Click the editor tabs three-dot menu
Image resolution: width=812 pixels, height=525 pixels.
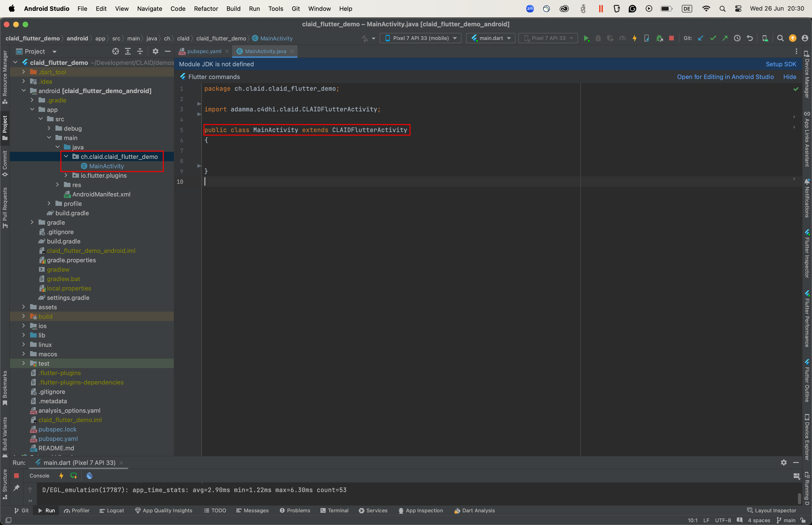pyautogui.click(x=796, y=51)
